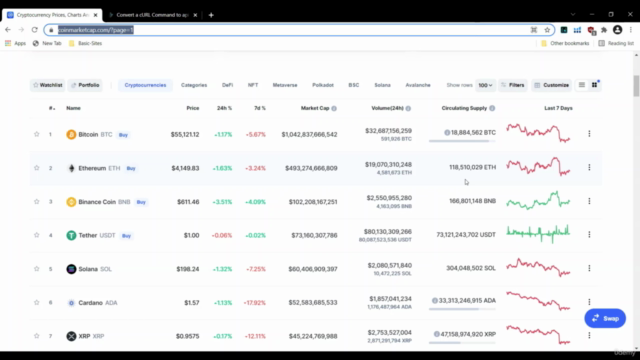Switch to the Polkadot tab
The image size is (640, 360).
(x=323, y=85)
